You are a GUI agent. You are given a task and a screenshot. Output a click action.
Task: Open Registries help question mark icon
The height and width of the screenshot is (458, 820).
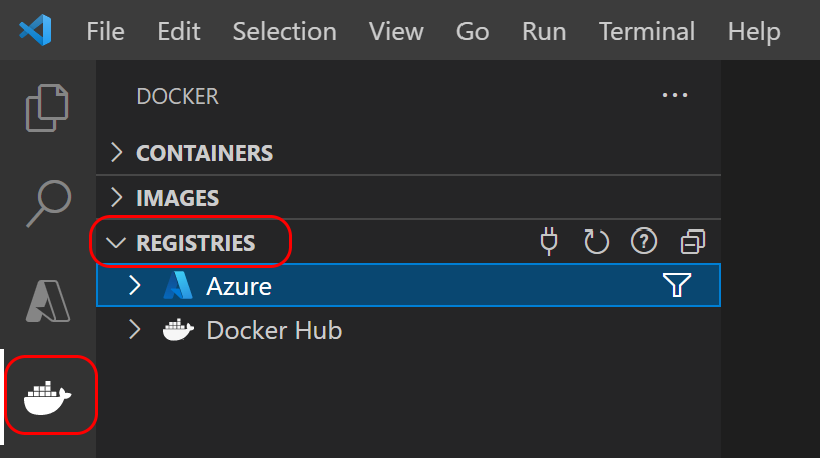[x=644, y=241]
